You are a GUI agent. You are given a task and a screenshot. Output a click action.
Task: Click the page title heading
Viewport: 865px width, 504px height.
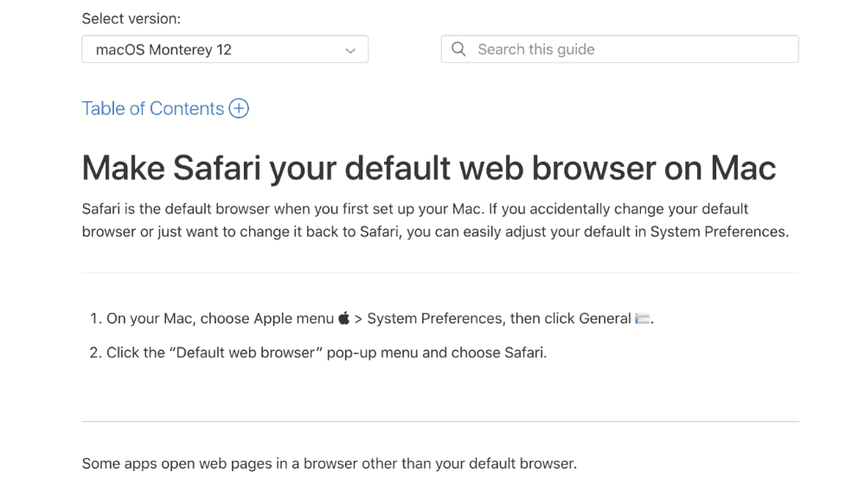428,168
